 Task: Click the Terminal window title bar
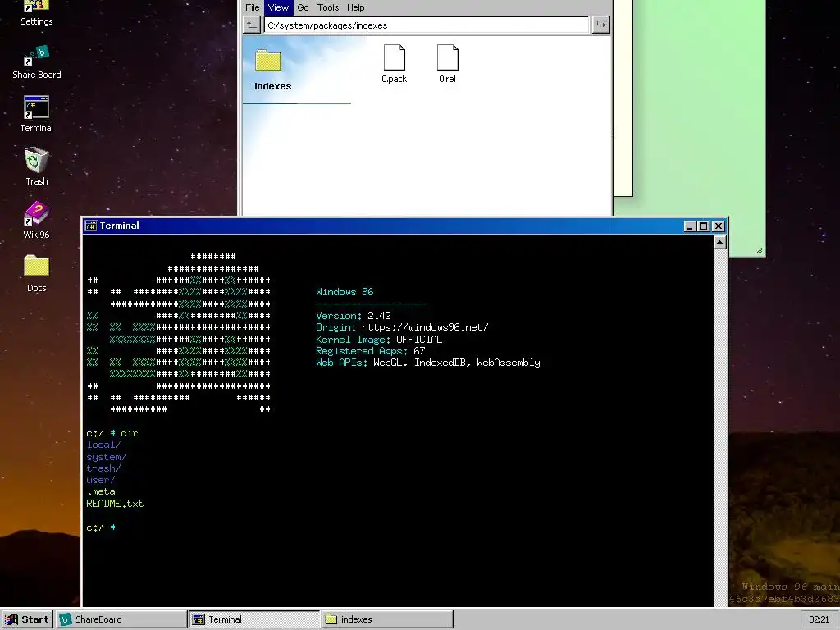click(405, 226)
